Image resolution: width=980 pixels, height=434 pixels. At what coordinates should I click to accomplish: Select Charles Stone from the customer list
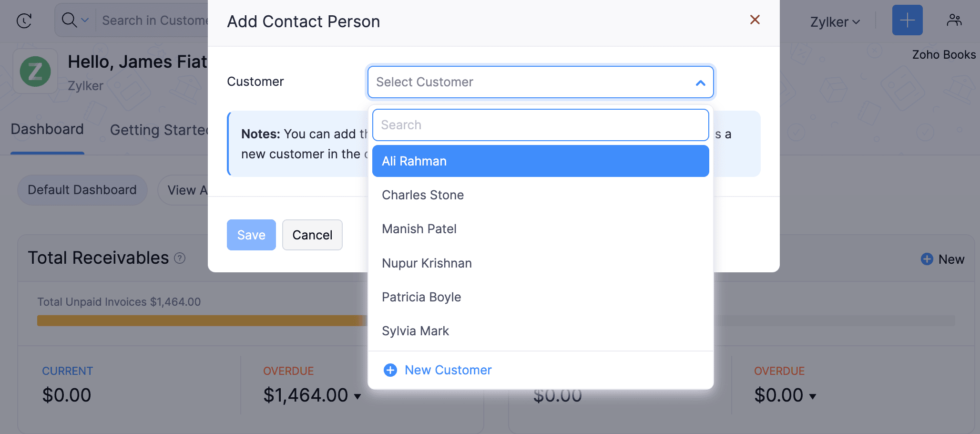pos(422,195)
